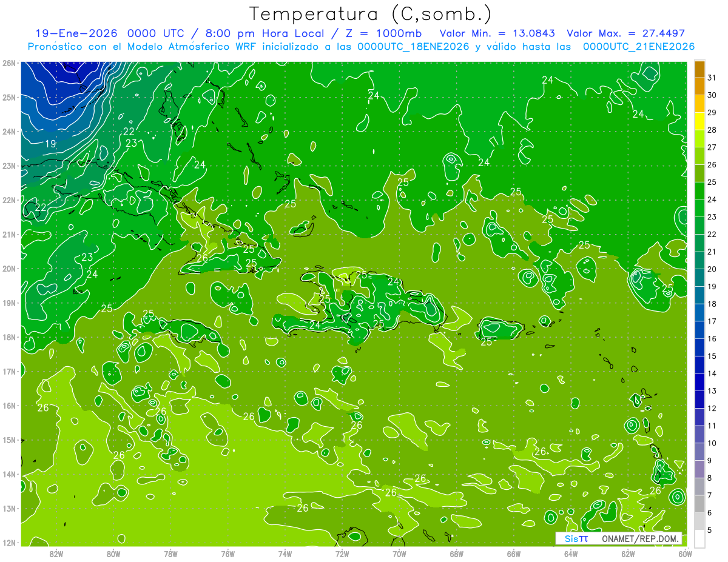Click the "82W" longitude axis label
The height and width of the screenshot is (562, 728).
(x=56, y=553)
